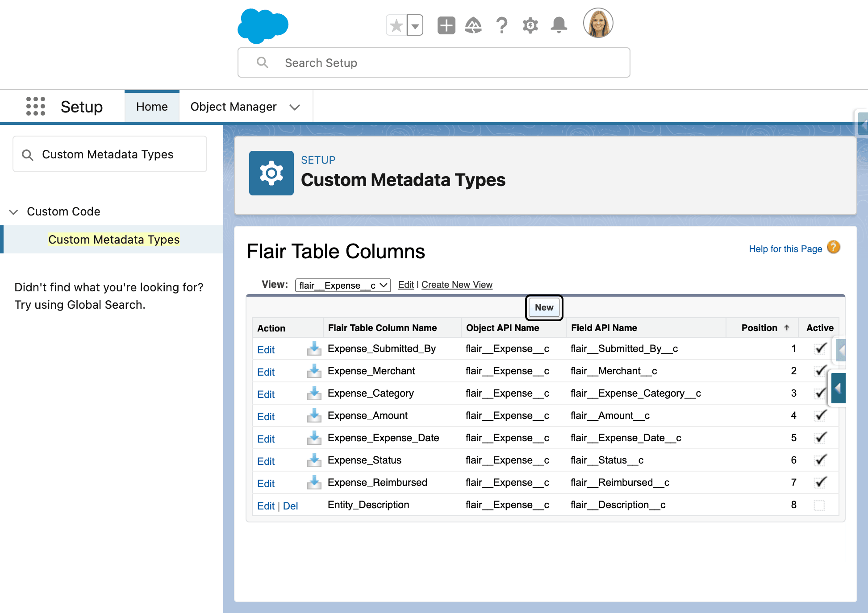Image resolution: width=868 pixels, height=613 pixels.
Task: Edit the Expense_Category row
Action: tap(266, 394)
